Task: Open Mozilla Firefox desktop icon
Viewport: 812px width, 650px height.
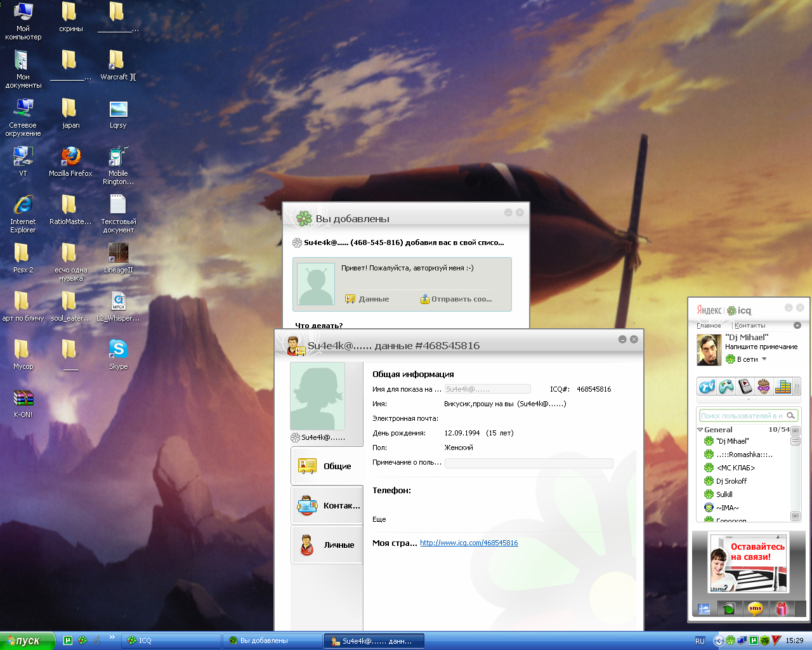Action: 70,157
